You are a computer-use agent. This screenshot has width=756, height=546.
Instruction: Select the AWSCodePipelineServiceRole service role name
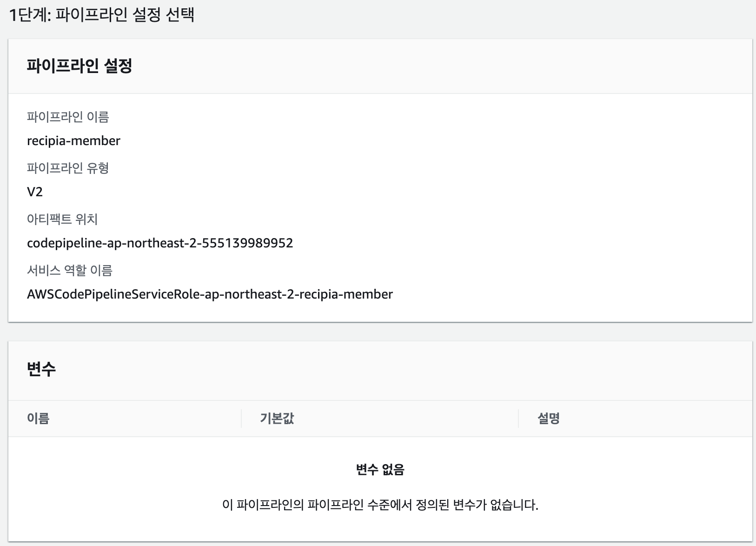coord(210,294)
